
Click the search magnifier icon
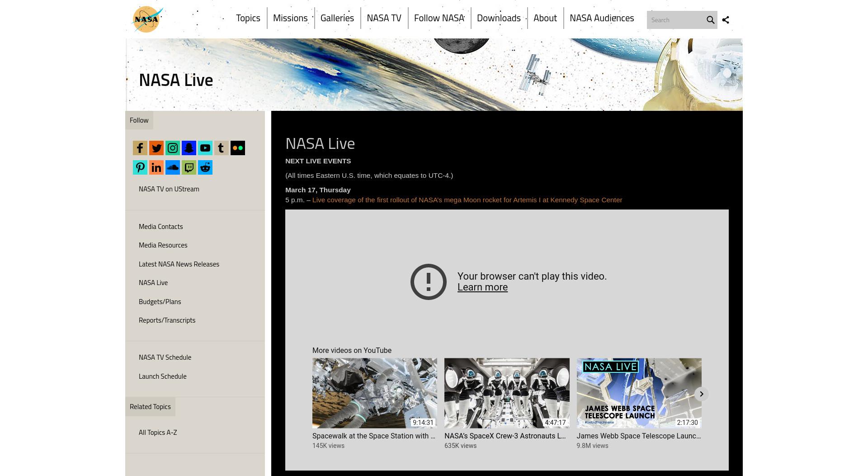(710, 20)
